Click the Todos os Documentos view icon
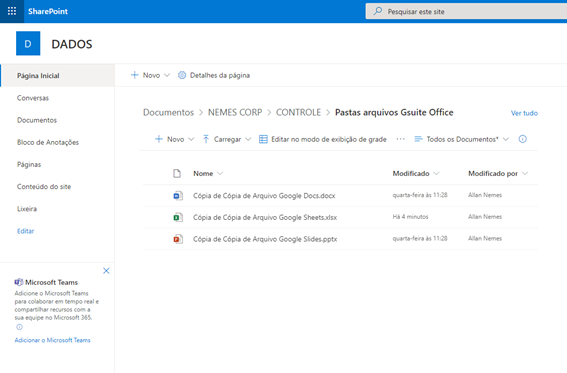 click(418, 139)
